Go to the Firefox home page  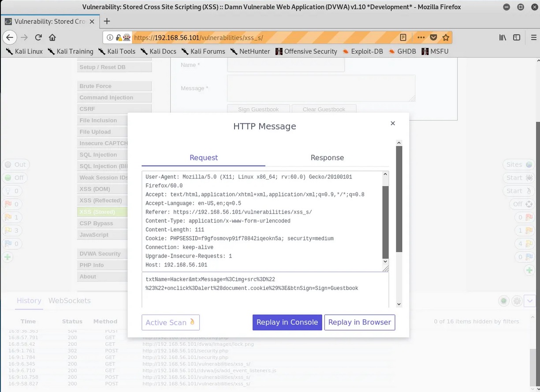(x=52, y=37)
